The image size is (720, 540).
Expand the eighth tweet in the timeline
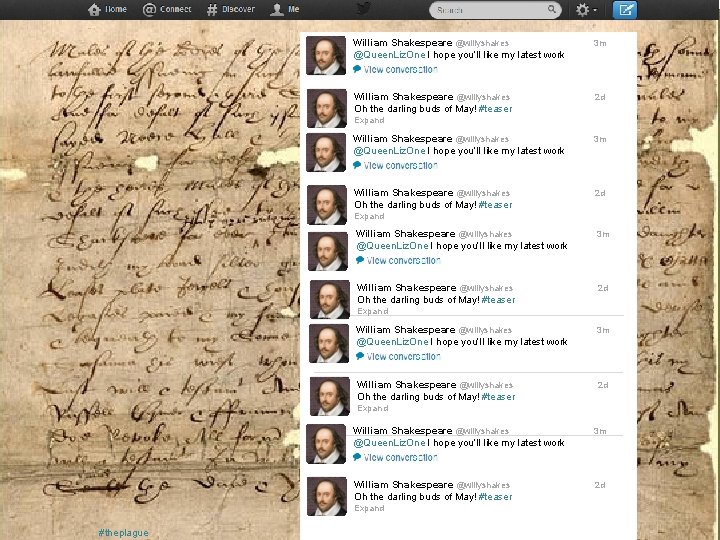373,408
